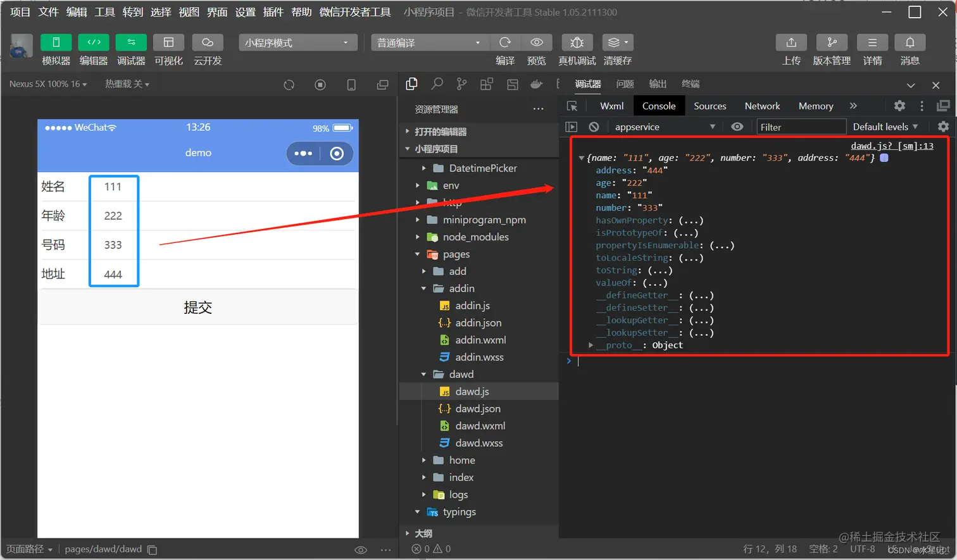Viewport: 957px width, 560px height.
Task: Switch to the Memory devtools tab
Action: click(815, 106)
